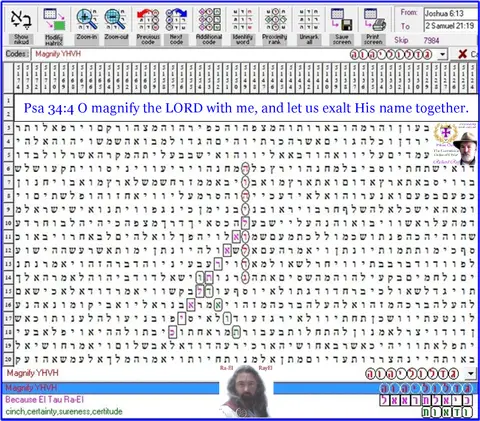Click the pink boxed letter in matrix row 18

coord(172,332)
